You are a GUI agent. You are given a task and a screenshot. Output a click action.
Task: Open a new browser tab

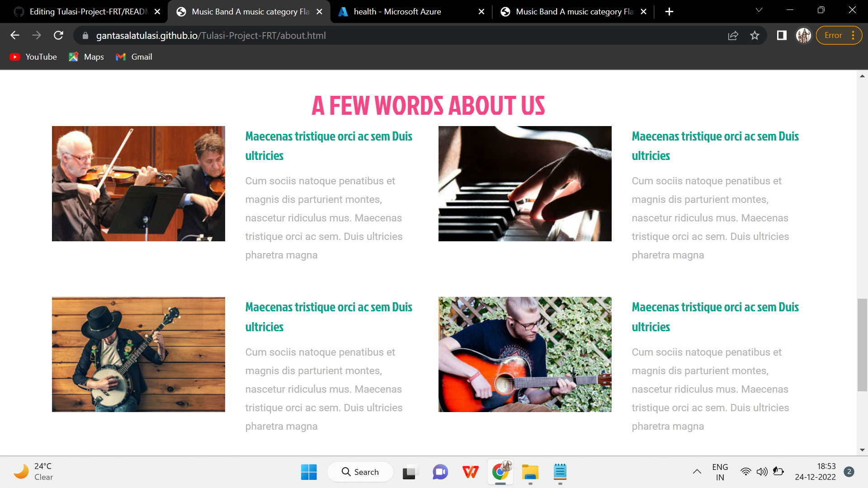point(669,12)
